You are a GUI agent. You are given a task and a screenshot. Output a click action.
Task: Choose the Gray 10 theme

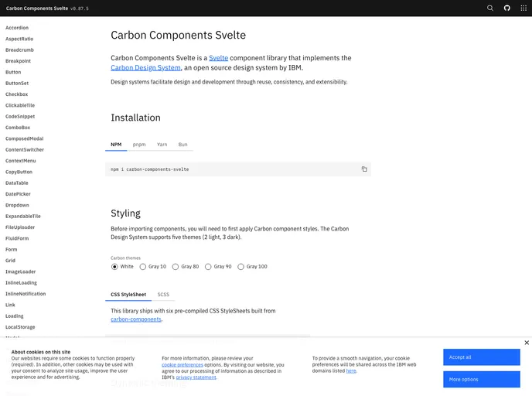pyautogui.click(x=143, y=267)
